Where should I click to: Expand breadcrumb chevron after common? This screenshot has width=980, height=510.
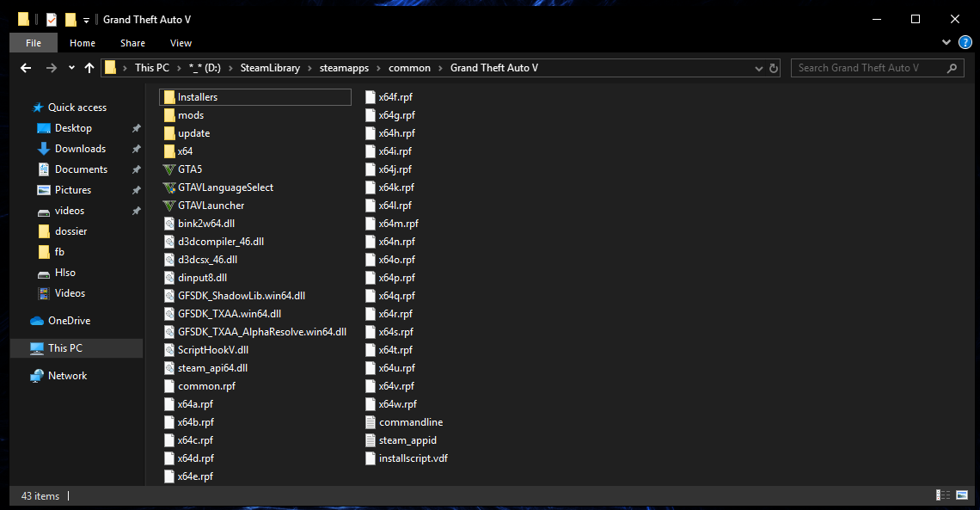[x=441, y=68]
